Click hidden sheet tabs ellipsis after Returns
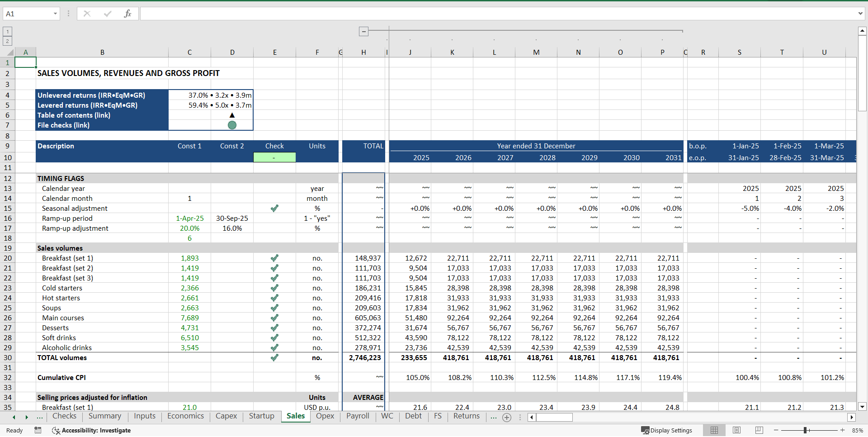The height and width of the screenshot is (437, 868). click(493, 417)
